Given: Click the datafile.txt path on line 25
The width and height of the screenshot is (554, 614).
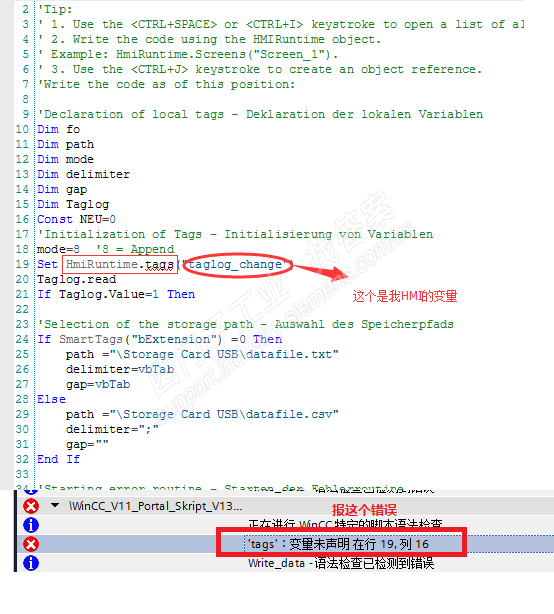Looking at the screenshot, I should [225, 354].
